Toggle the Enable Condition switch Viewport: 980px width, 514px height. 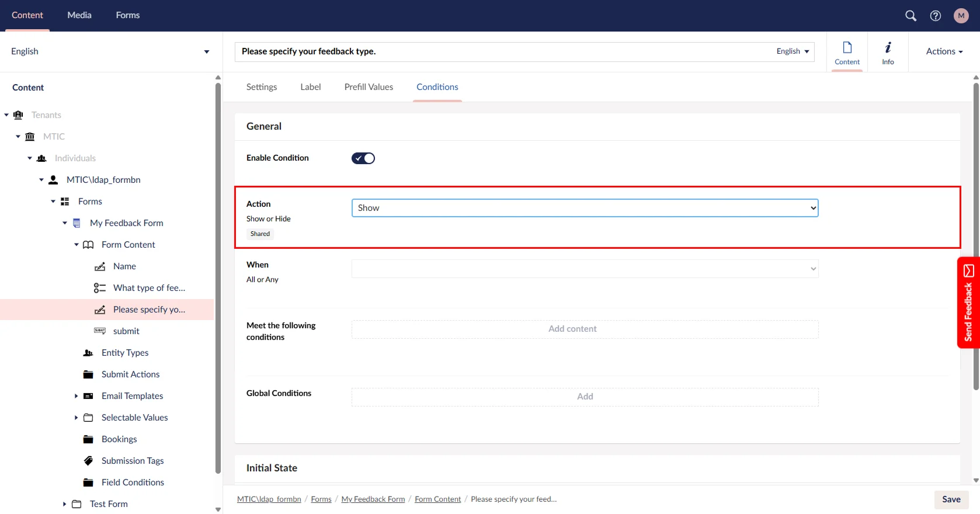tap(363, 158)
